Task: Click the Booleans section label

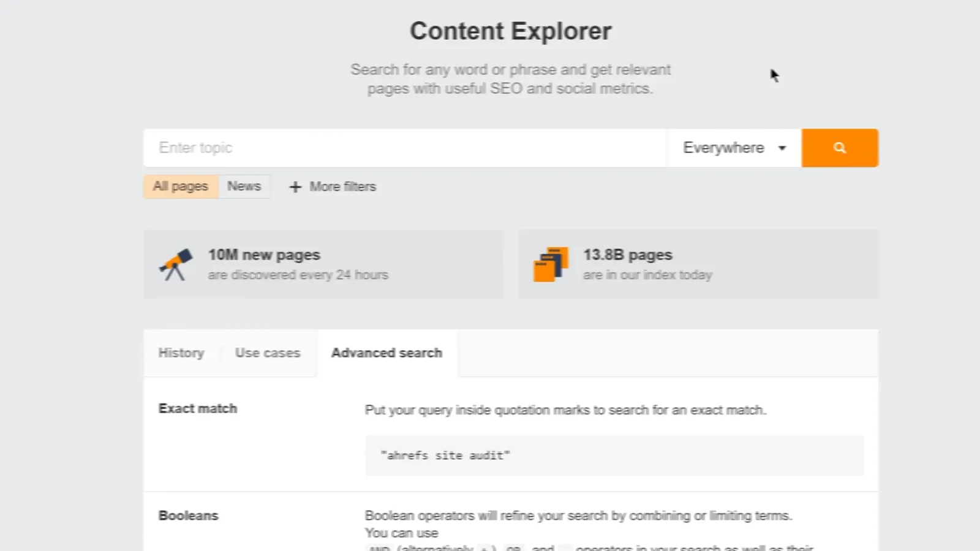Action: coord(188,515)
